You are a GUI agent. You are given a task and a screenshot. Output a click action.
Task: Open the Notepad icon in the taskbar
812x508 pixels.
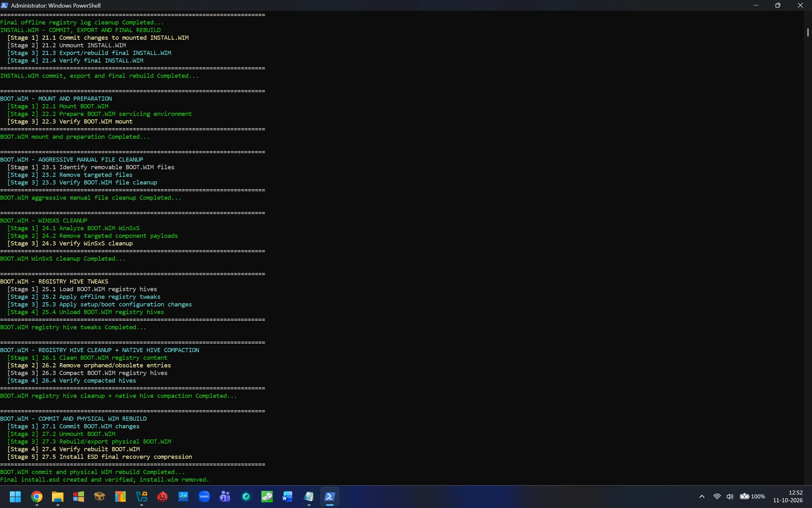[309, 496]
